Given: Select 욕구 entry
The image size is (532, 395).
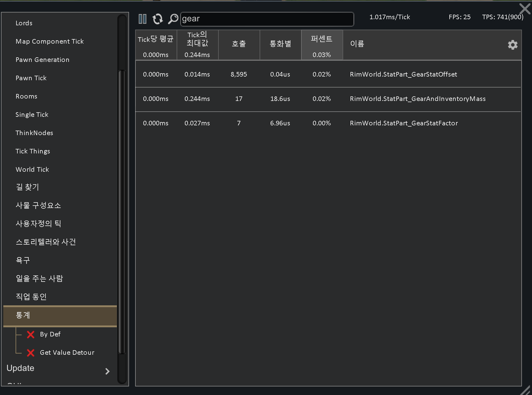Looking at the screenshot, I should point(23,260).
